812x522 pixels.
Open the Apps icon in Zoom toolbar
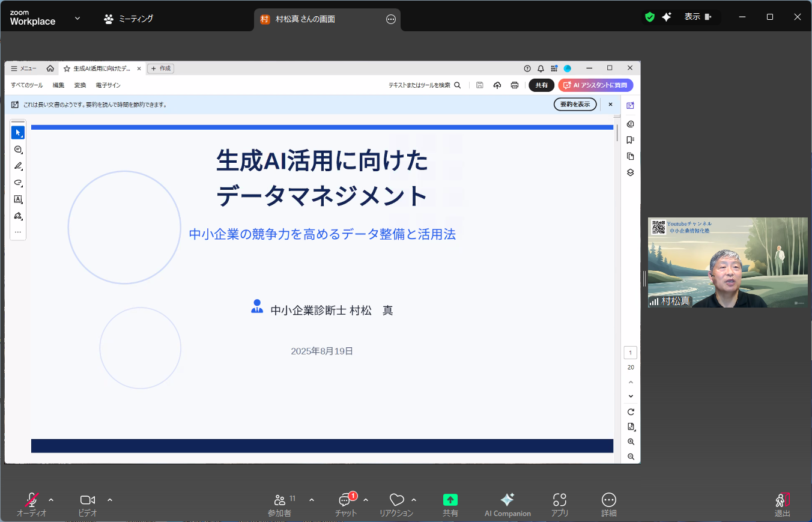click(x=560, y=500)
